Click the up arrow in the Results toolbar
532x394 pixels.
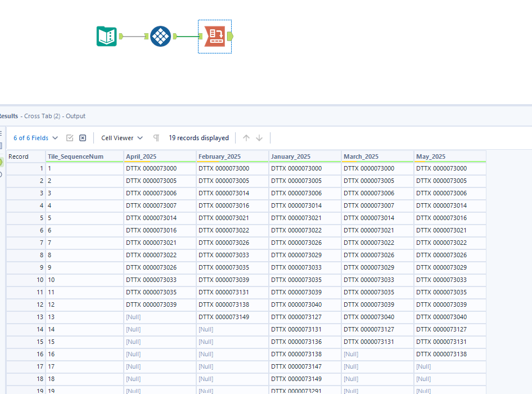pyautogui.click(x=246, y=138)
